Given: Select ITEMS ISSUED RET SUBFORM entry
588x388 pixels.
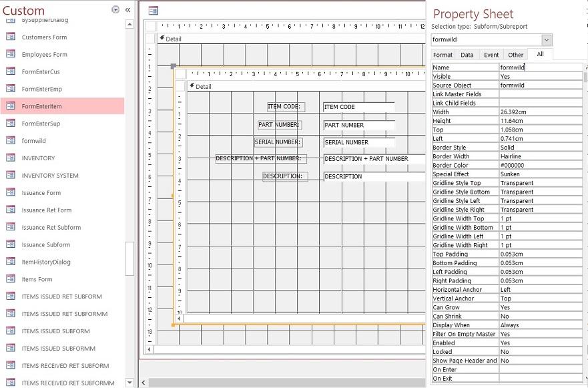Looking at the screenshot, I should click(62, 296).
